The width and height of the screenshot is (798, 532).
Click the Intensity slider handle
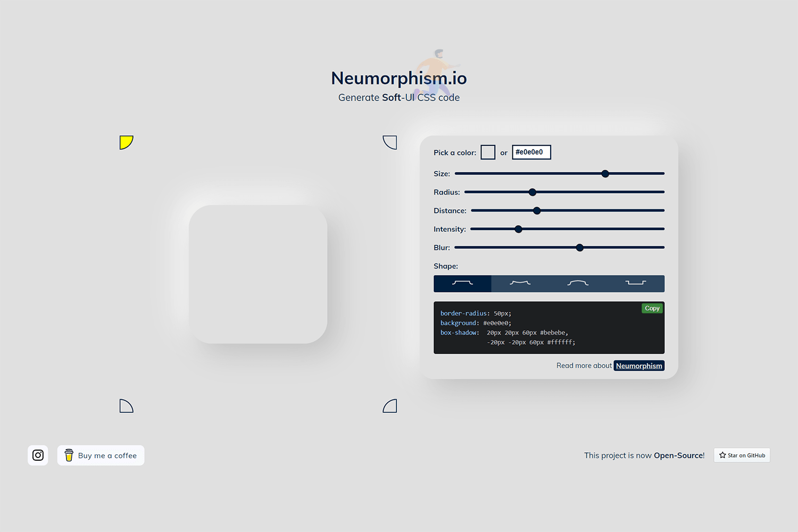point(519,229)
